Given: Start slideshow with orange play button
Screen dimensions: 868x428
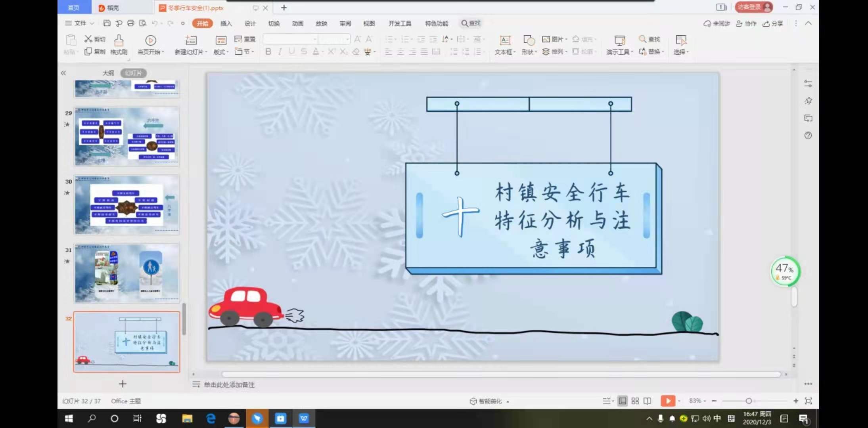Looking at the screenshot, I should [668, 401].
